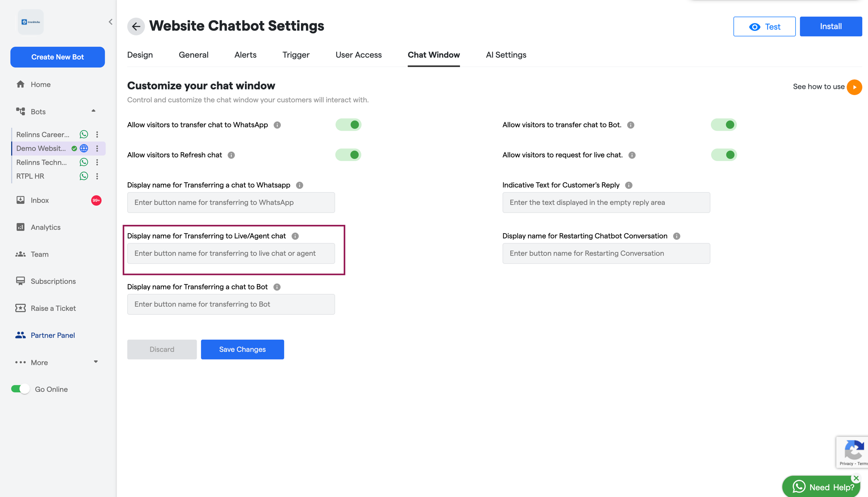Image resolution: width=868 pixels, height=497 pixels.
Task: Switch the Go Online toggle
Action: (x=20, y=389)
